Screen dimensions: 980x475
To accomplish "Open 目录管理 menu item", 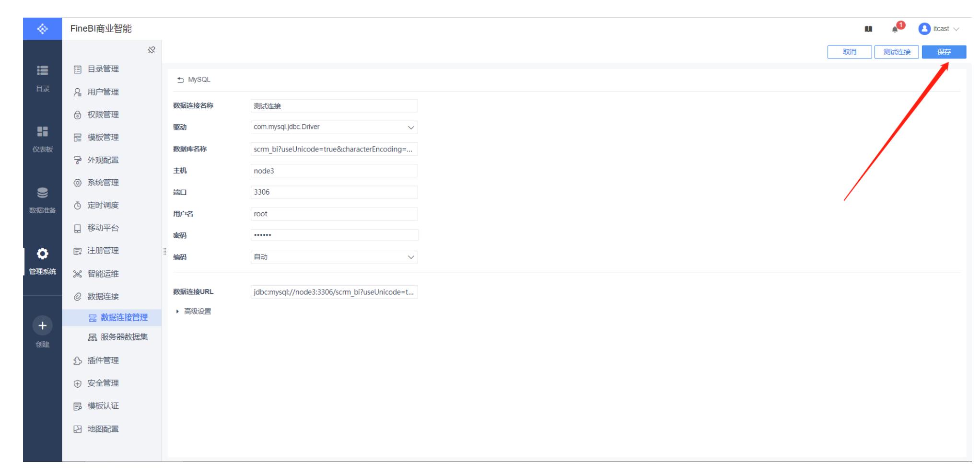I will pos(112,69).
